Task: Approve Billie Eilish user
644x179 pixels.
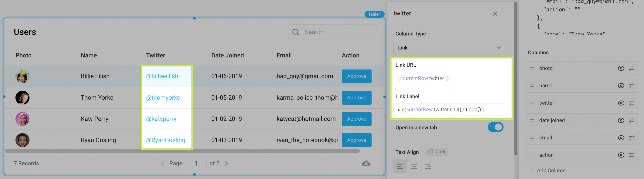Action: [x=356, y=76]
